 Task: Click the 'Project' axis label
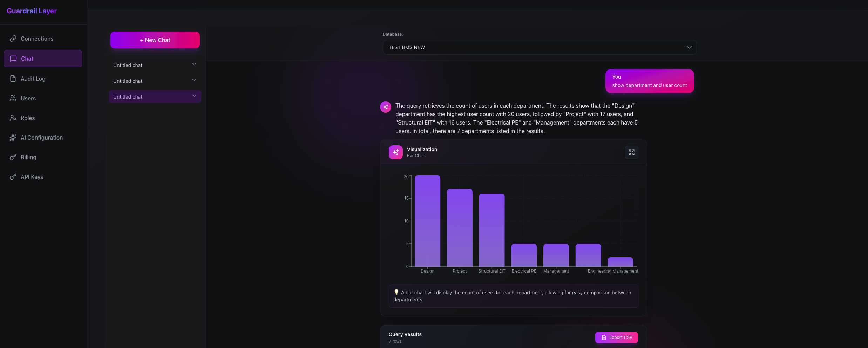click(x=460, y=271)
